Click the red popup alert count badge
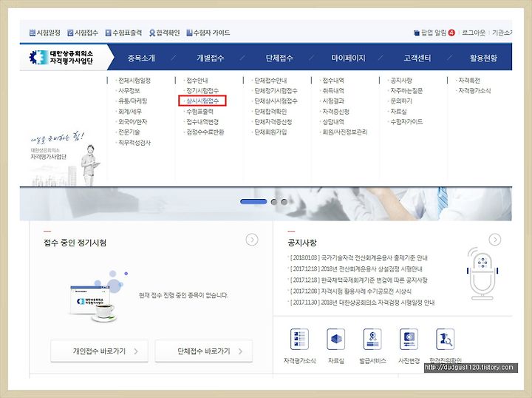Screen dimensions: 532x398 451,33
